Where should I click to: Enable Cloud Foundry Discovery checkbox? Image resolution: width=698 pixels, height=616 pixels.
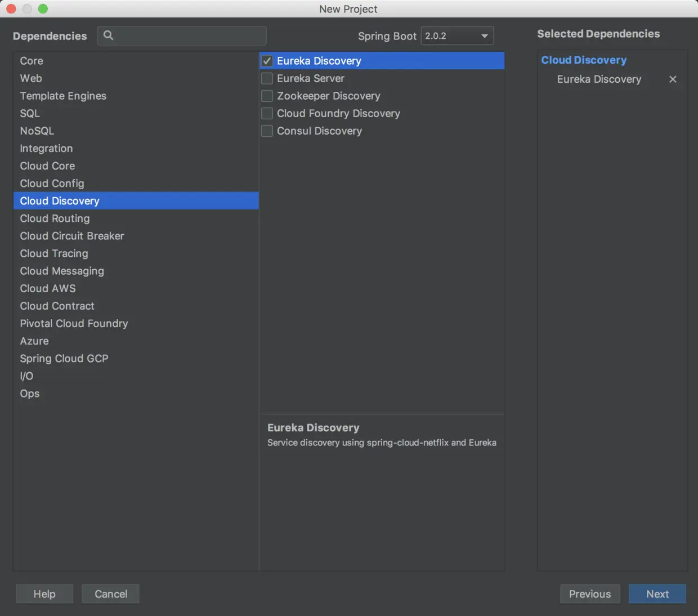[267, 113]
